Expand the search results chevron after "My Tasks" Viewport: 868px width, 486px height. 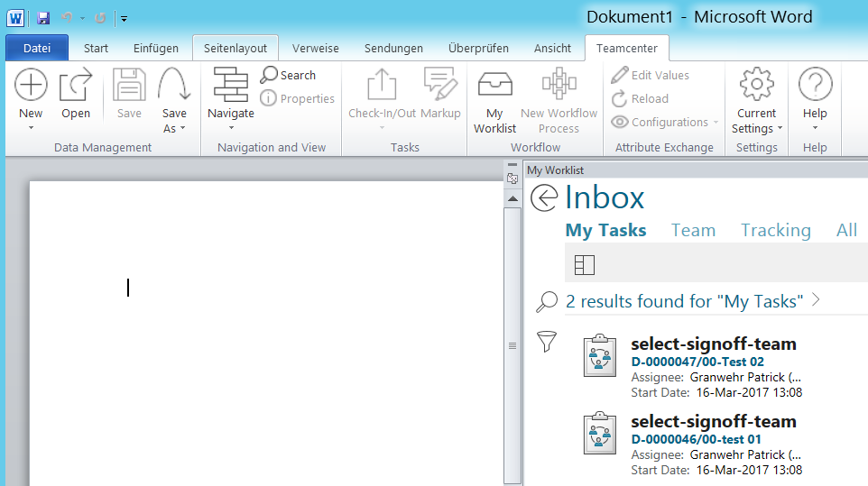pos(816,300)
